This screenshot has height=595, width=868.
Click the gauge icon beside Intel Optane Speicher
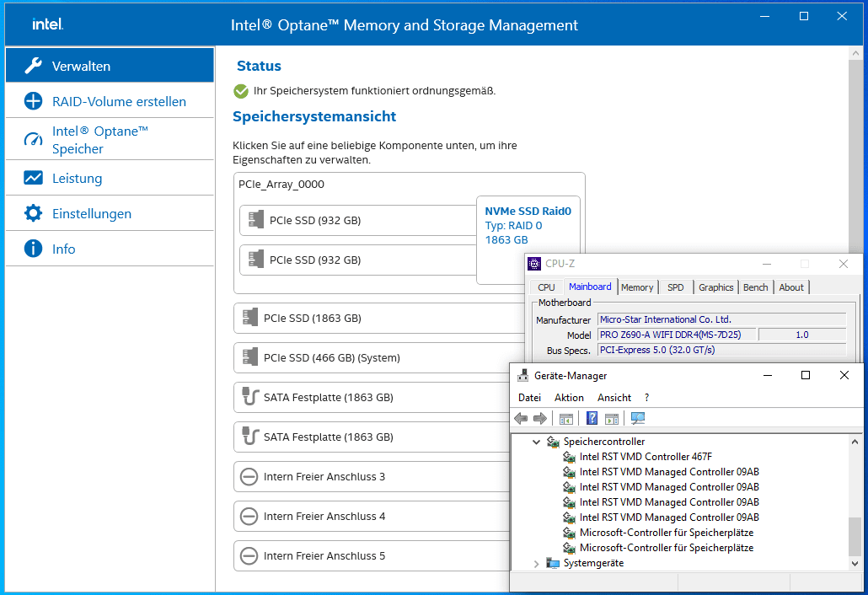click(x=33, y=139)
